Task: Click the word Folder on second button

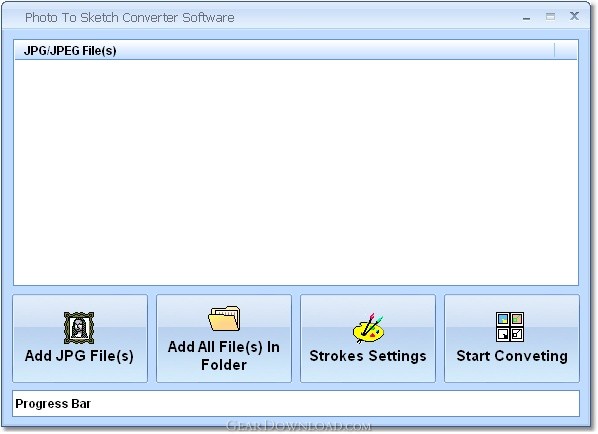Action: 224,365
